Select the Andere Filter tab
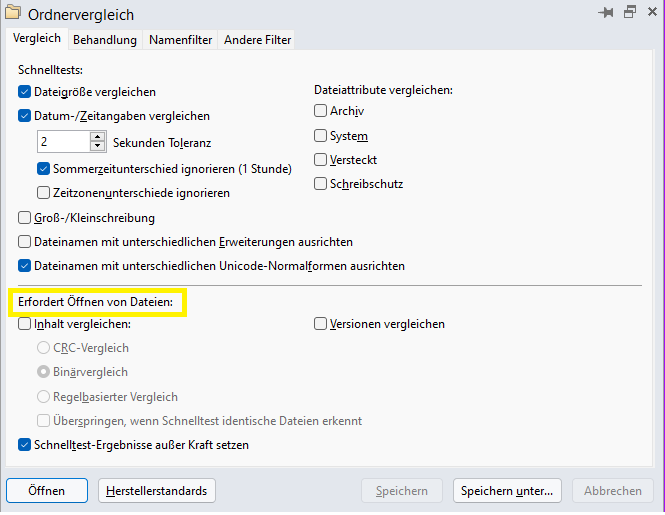Viewport: 665px width, 515px height. 257,40
